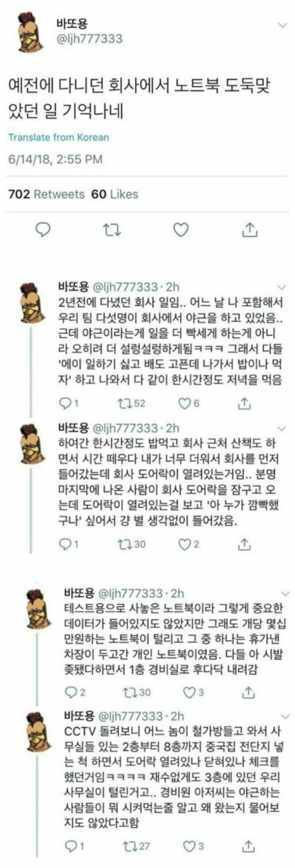
Task: View the 60 Likes list
Action: (x=115, y=194)
